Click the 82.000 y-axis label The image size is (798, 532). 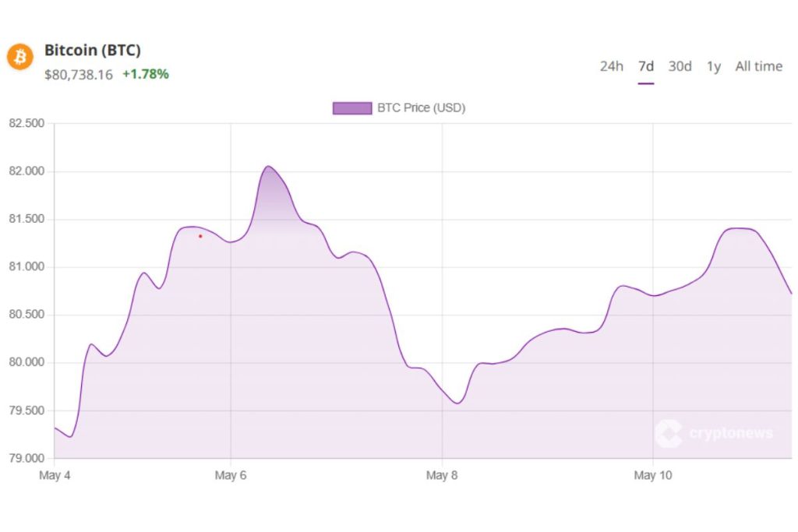[x=26, y=171]
